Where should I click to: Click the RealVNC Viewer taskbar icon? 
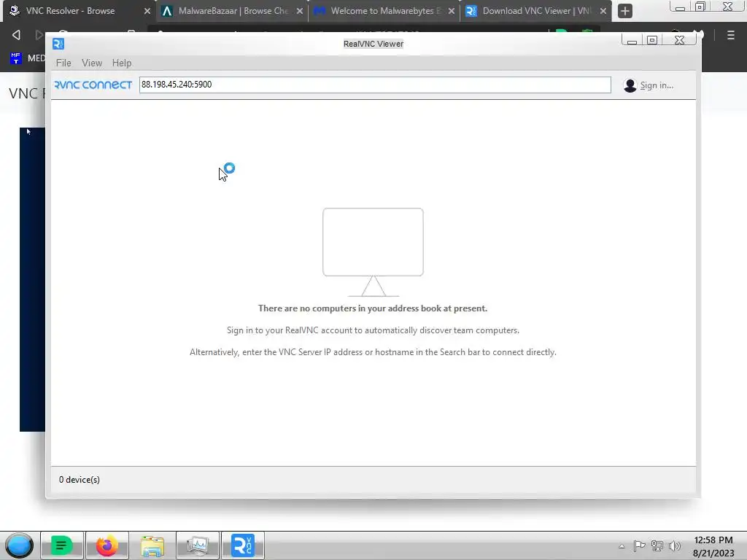coord(243,545)
